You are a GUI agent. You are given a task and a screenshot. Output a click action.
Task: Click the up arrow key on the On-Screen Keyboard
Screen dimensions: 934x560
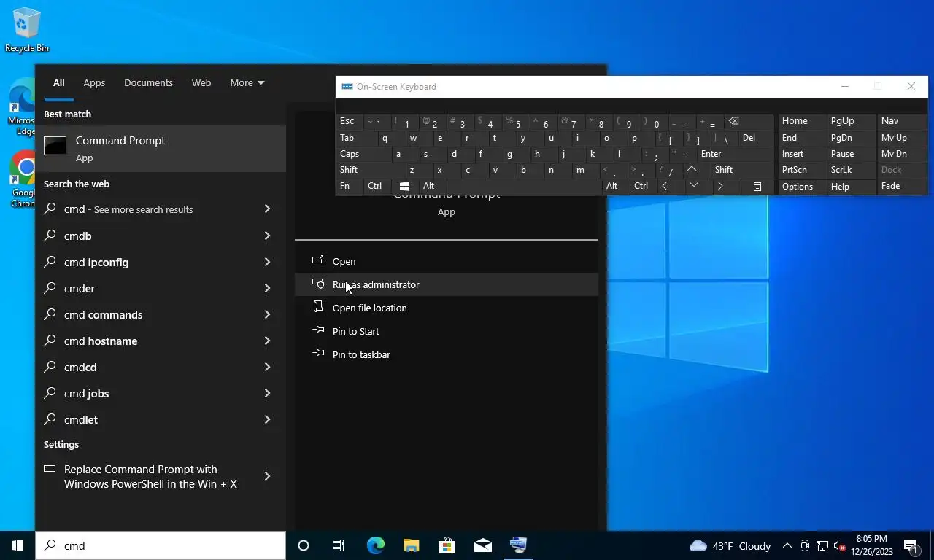pos(692,170)
